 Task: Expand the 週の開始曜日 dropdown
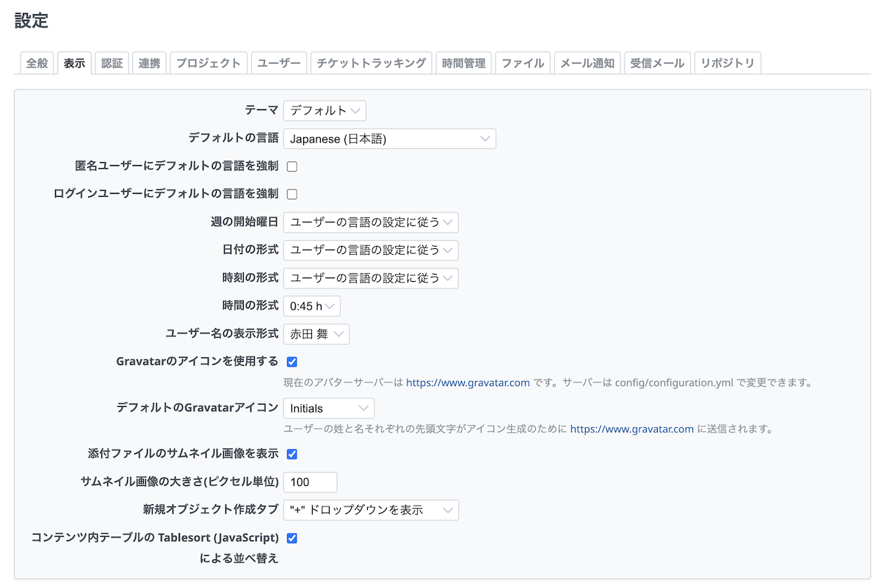click(371, 222)
